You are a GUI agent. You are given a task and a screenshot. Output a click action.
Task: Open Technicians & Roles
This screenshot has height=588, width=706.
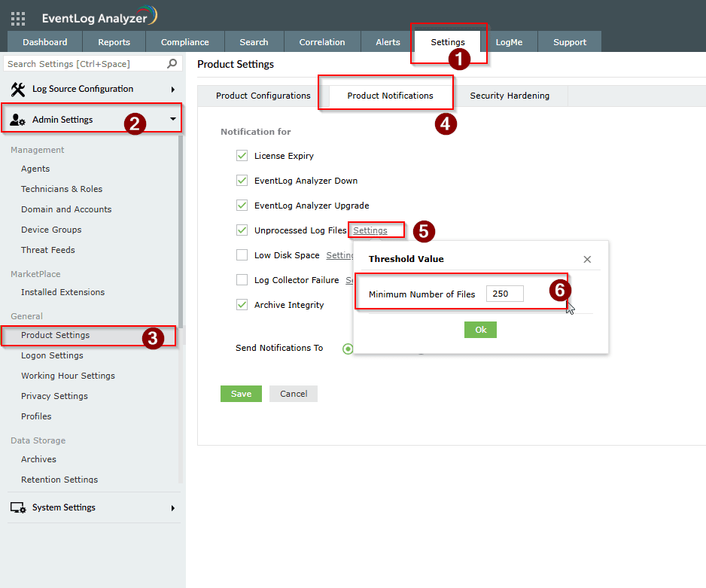62,189
